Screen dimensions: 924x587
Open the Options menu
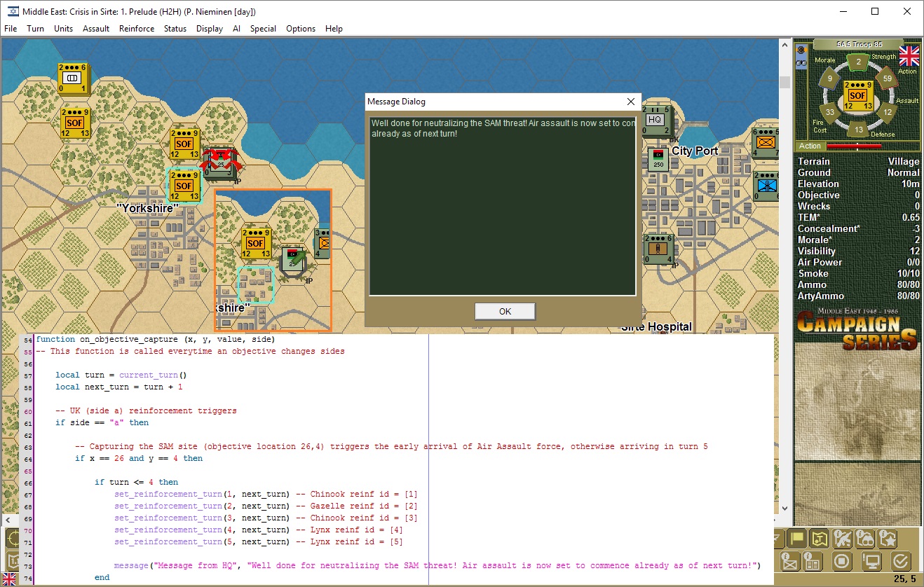coord(301,29)
